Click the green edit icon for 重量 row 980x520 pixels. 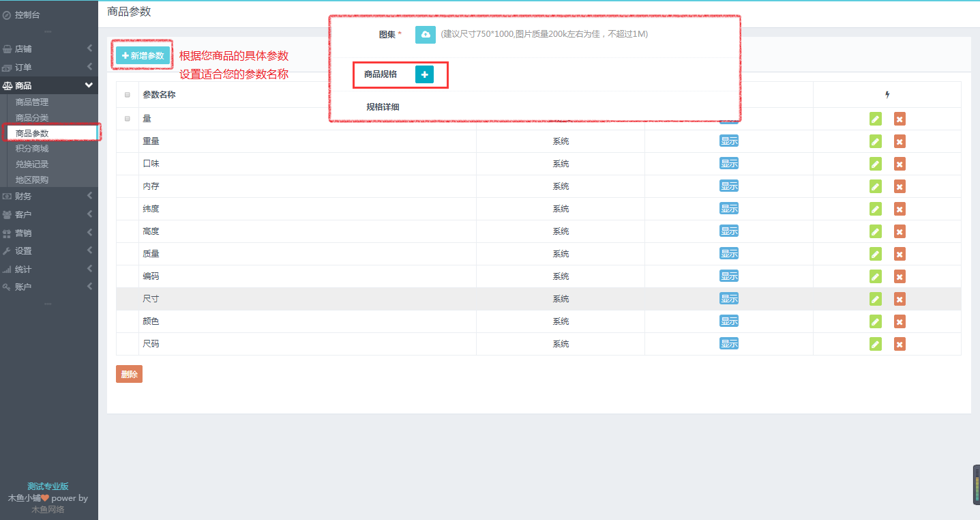coord(876,141)
